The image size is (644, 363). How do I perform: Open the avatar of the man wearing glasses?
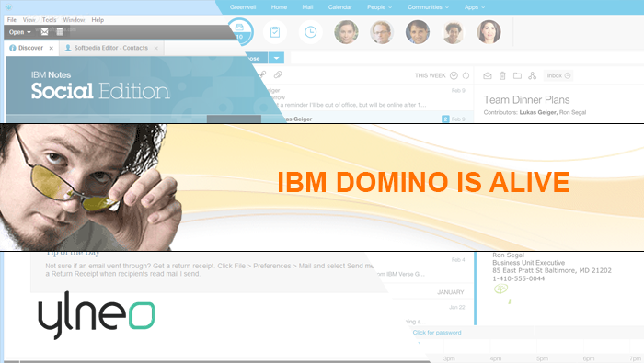click(x=382, y=31)
